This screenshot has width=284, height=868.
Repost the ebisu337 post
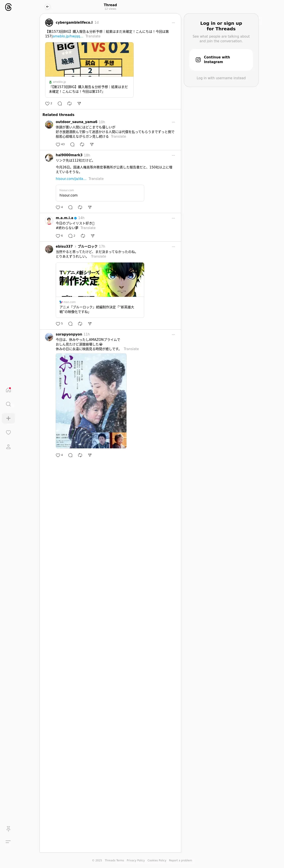[80, 324]
